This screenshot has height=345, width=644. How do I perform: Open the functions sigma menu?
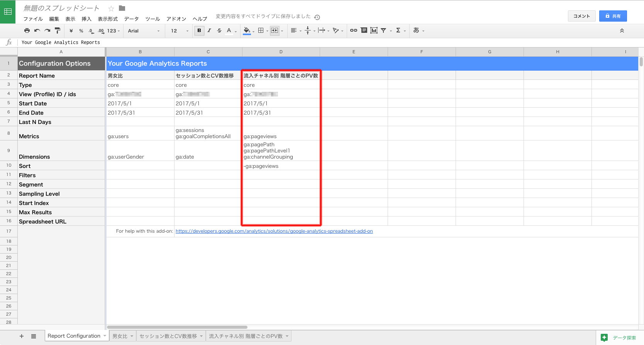pos(401,30)
